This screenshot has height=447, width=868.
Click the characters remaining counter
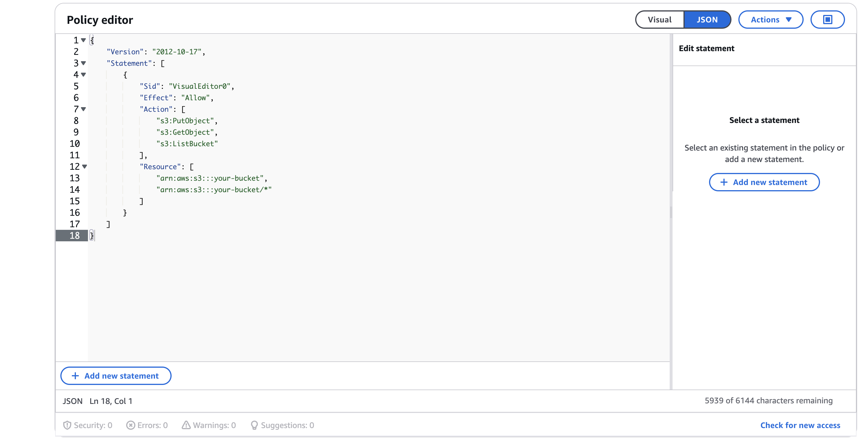(x=768, y=400)
